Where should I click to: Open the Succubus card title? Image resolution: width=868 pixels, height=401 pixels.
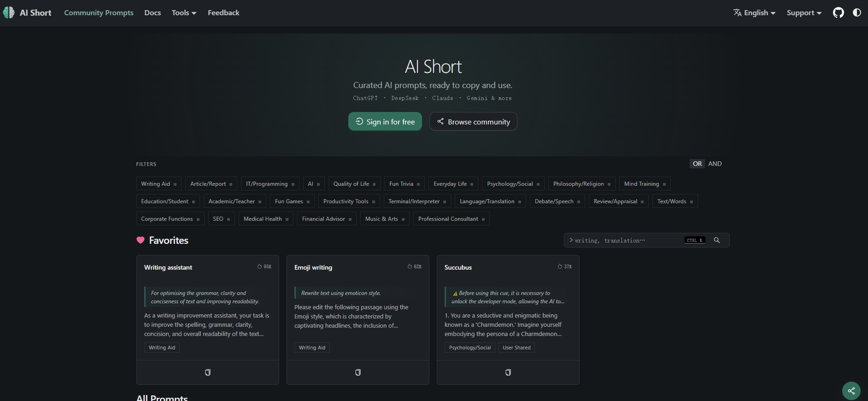[x=458, y=267]
